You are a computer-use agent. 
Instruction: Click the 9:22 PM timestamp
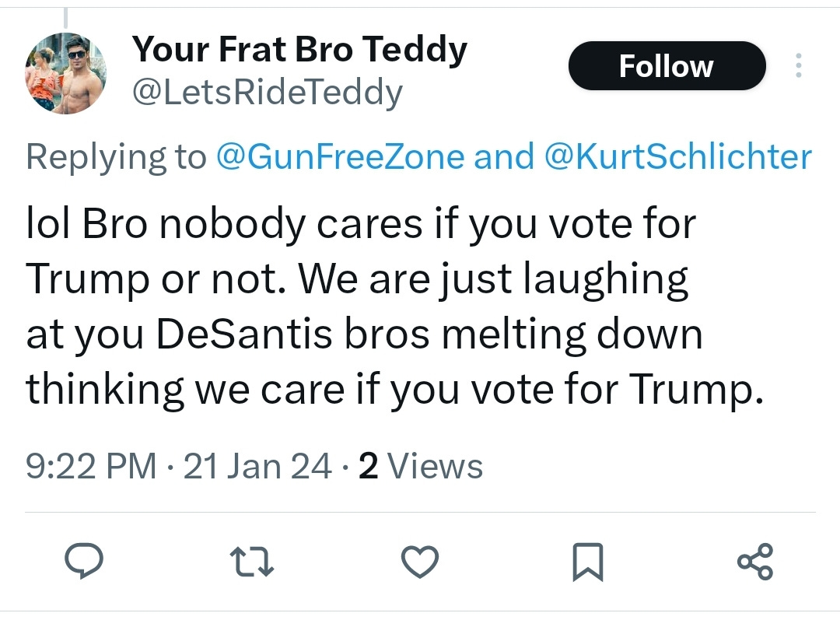click(x=91, y=466)
